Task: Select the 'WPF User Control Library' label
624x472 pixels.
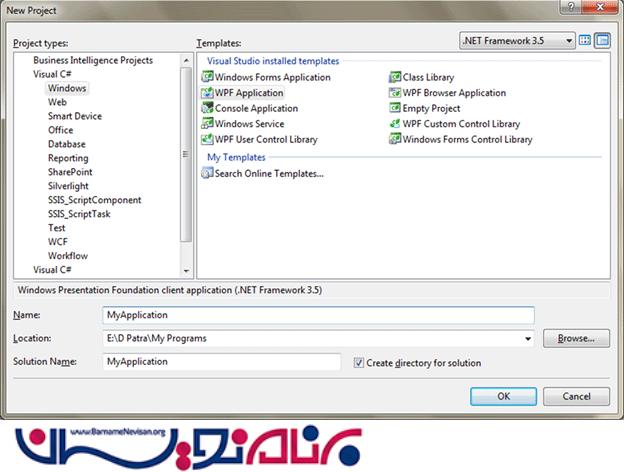Action: point(266,139)
